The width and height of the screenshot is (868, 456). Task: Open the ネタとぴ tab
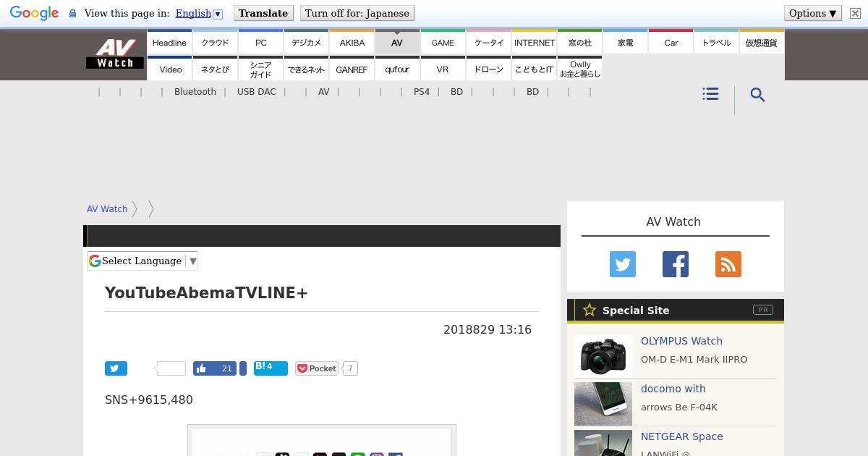coord(215,69)
